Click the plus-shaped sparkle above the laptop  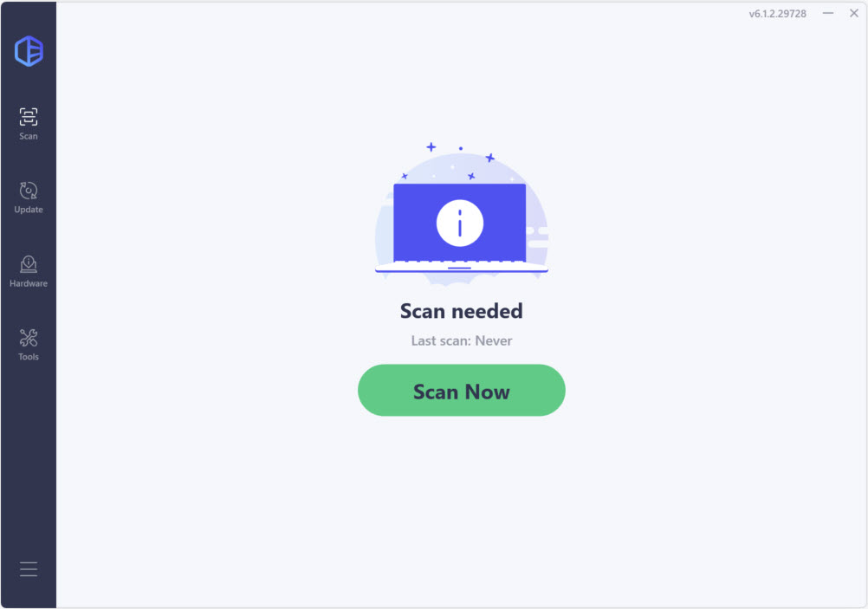click(x=431, y=146)
